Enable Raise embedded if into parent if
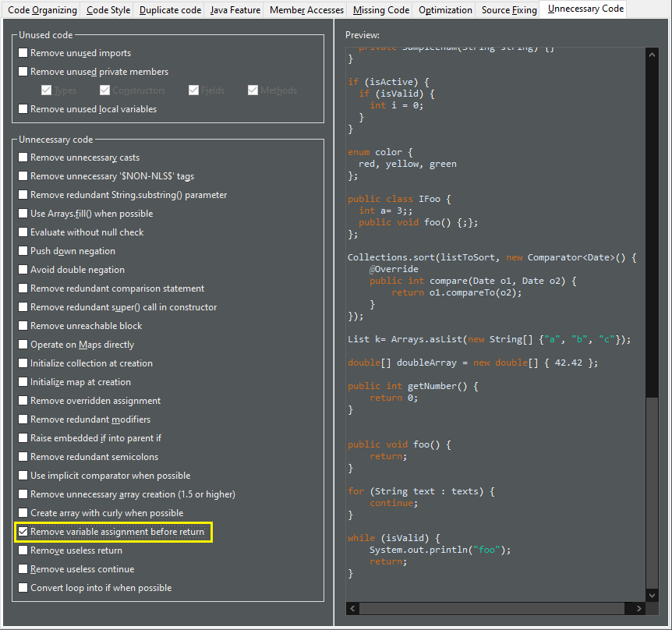Viewport: 672px width, 630px height. tap(23, 438)
